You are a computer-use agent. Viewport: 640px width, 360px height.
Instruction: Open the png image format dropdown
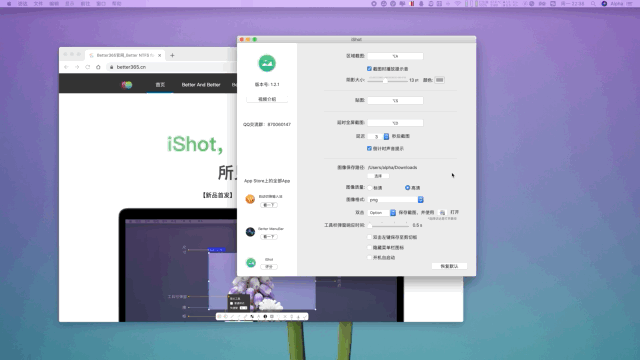396,200
